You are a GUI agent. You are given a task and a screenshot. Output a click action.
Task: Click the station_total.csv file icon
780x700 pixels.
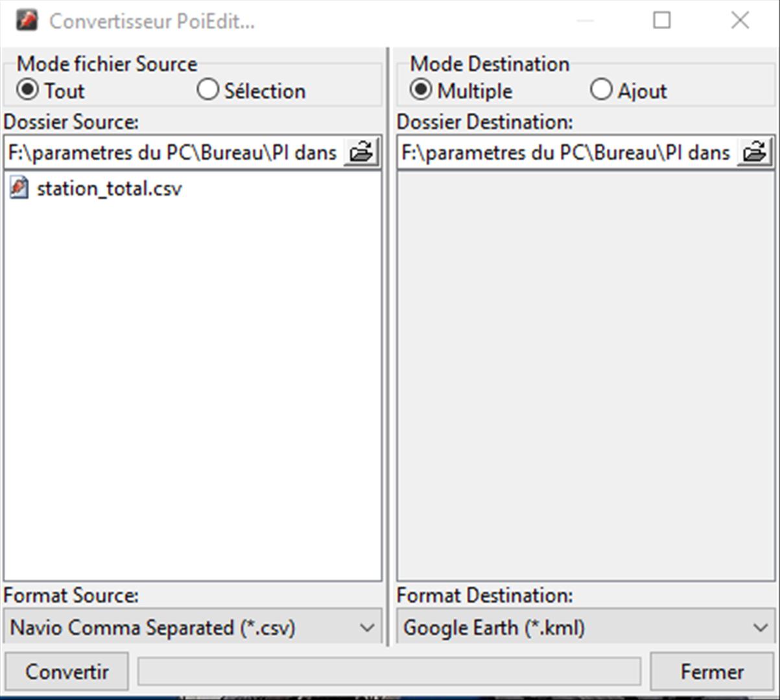click(19, 188)
